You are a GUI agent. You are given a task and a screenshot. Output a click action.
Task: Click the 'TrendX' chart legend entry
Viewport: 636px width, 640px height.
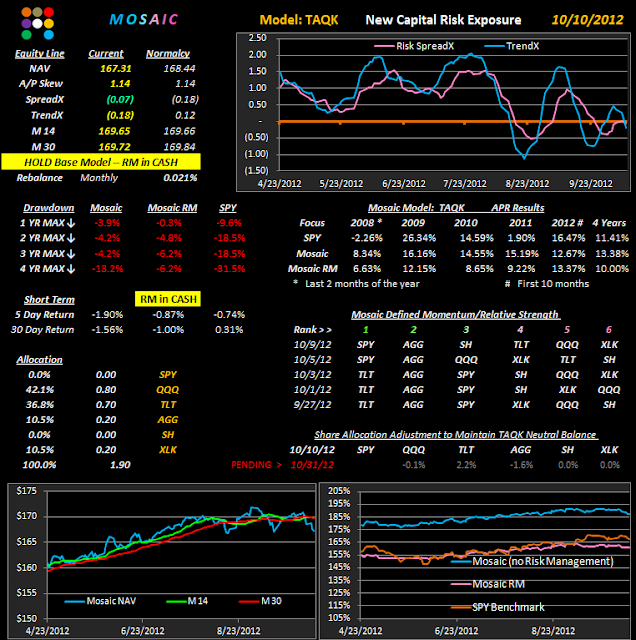click(x=512, y=46)
